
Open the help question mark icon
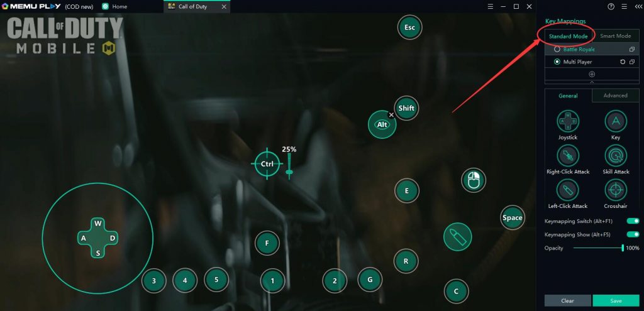[x=611, y=6]
